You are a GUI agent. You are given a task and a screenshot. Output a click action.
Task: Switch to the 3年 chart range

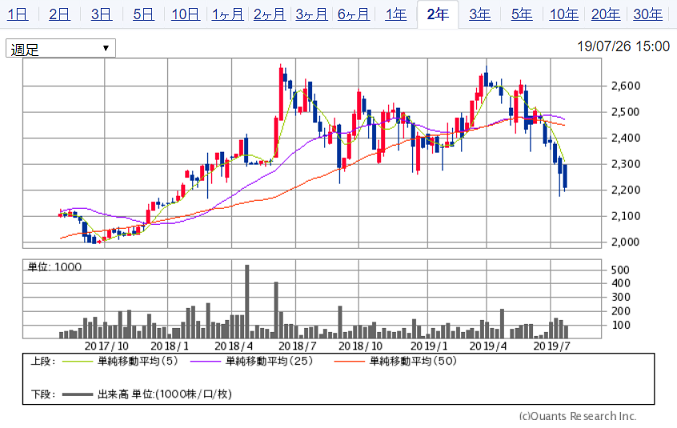480,15
